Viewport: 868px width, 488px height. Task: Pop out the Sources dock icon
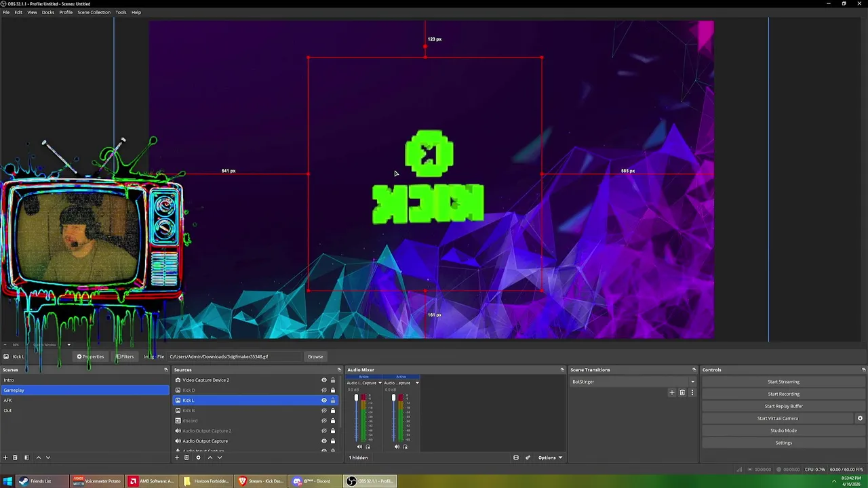point(339,370)
